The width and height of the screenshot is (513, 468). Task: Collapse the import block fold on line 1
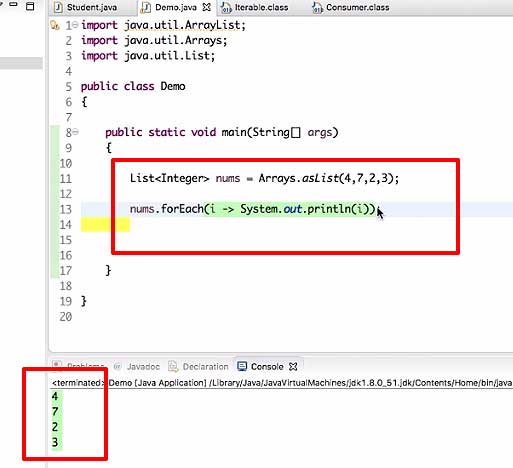click(76, 24)
